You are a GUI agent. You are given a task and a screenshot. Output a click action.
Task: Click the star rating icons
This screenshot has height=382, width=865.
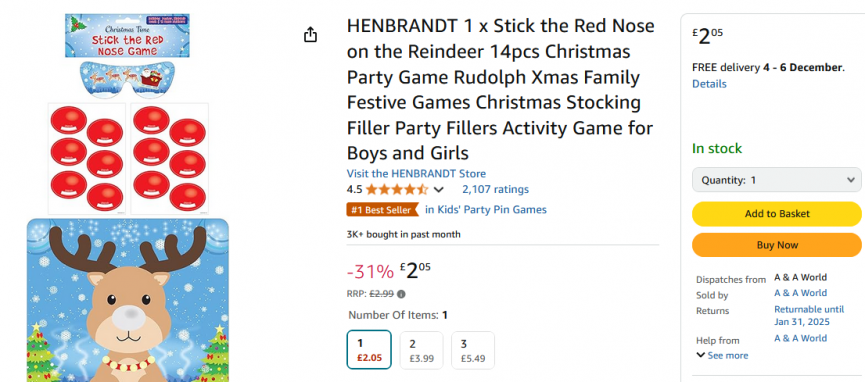point(397,190)
